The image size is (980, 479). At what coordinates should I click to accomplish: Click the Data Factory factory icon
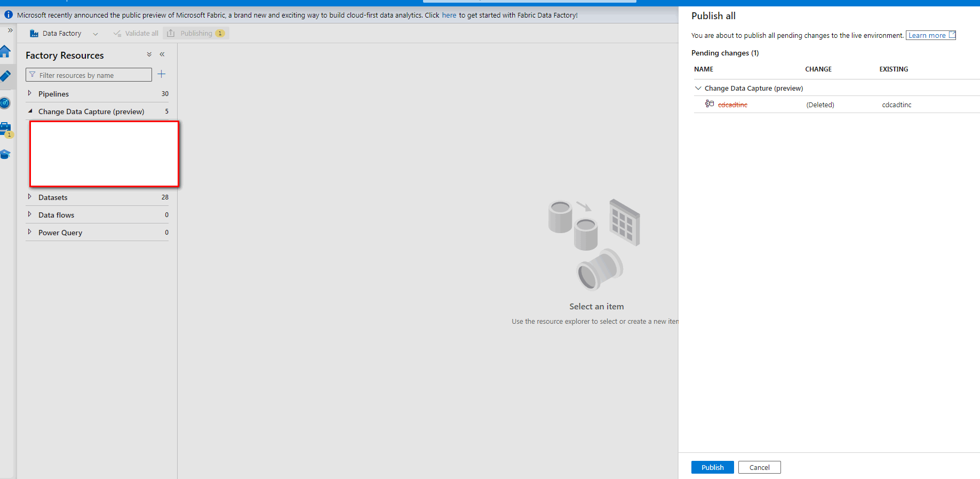click(x=34, y=34)
